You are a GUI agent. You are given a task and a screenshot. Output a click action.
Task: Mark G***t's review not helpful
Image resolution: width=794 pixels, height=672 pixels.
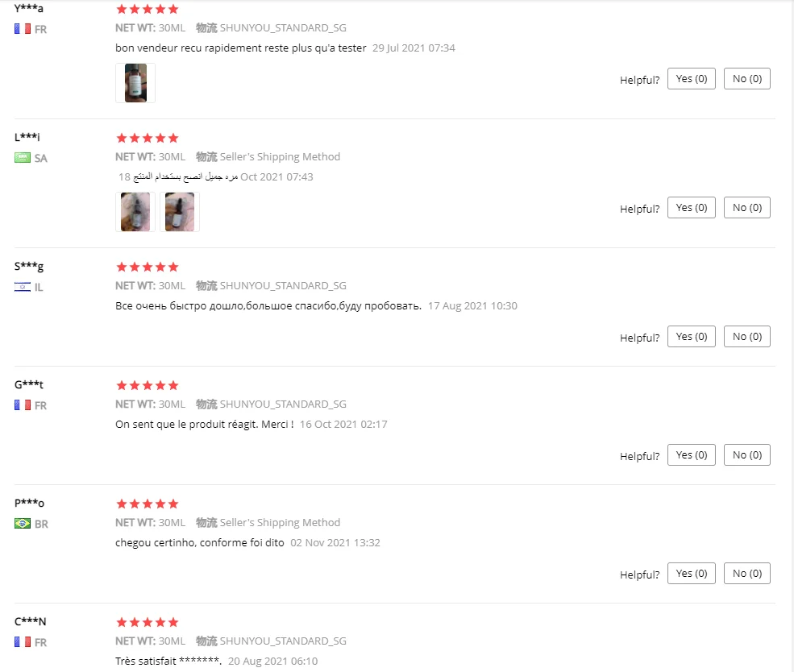point(746,455)
